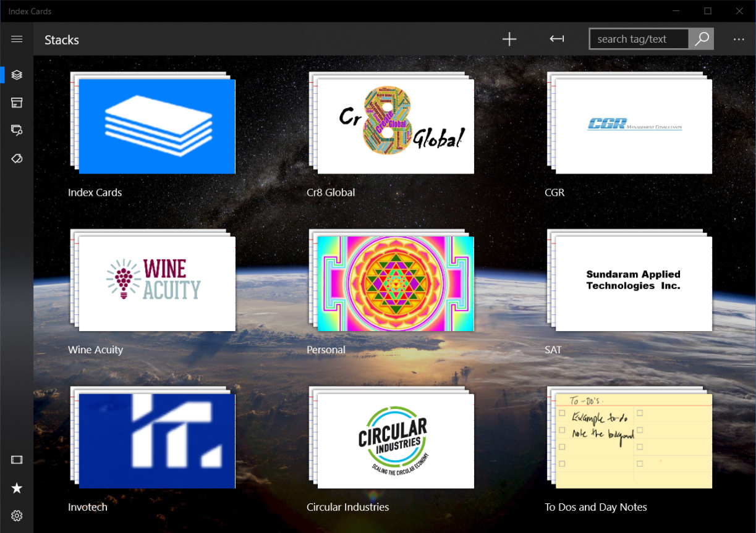The width and height of the screenshot is (756, 533).
Task: Open the Wine Acuity stack
Action: point(156,283)
